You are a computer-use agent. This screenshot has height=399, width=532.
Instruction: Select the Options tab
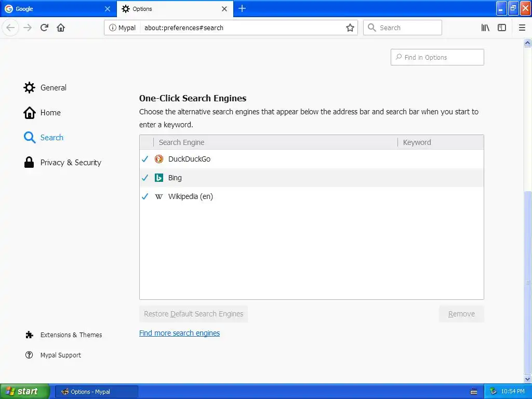pyautogui.click(x=175, y=9)
